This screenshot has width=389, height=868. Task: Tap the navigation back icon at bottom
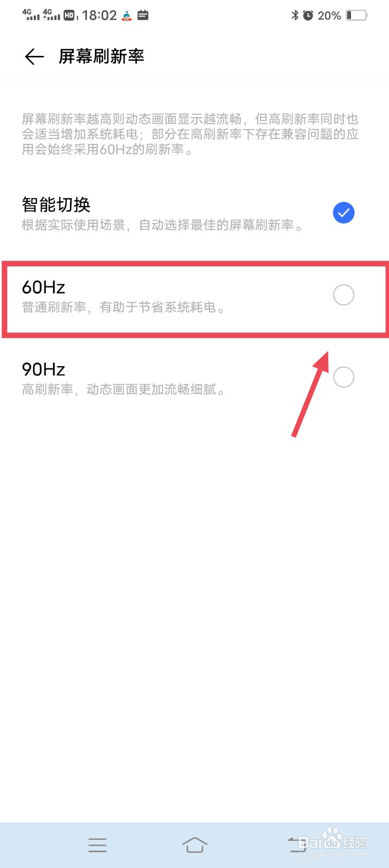(x=296, y=845)
